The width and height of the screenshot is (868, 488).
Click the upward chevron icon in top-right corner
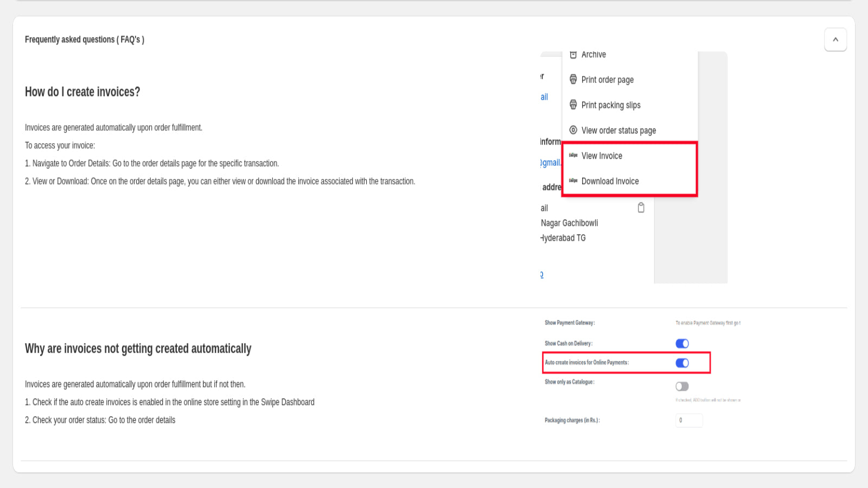coord(835,39)
